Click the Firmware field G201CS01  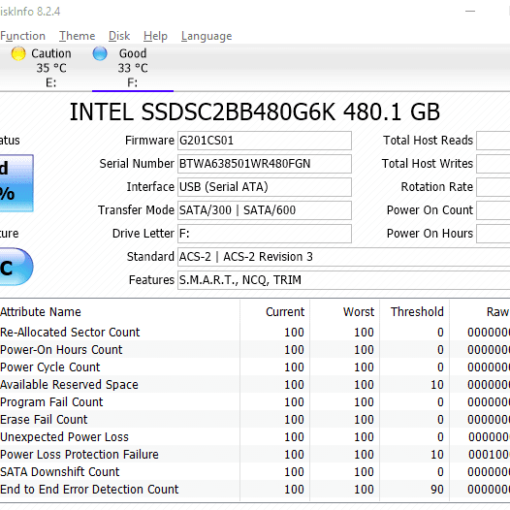click(x=264, y=140)
